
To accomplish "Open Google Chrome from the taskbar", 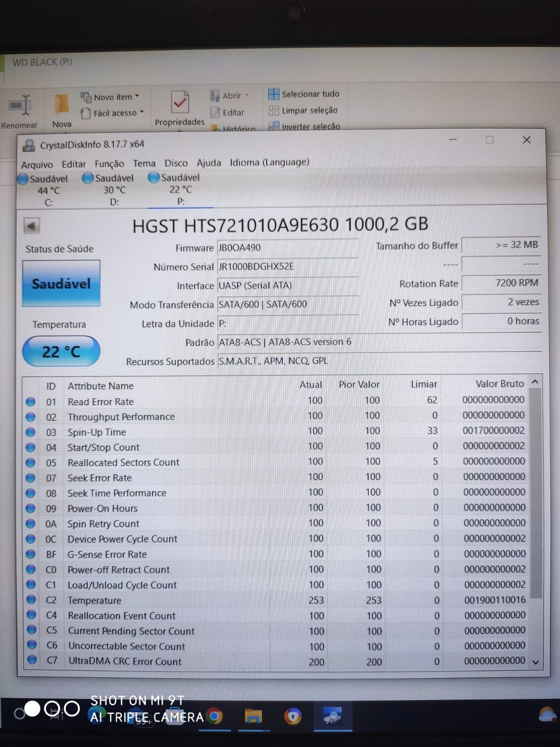I will 215,716.
